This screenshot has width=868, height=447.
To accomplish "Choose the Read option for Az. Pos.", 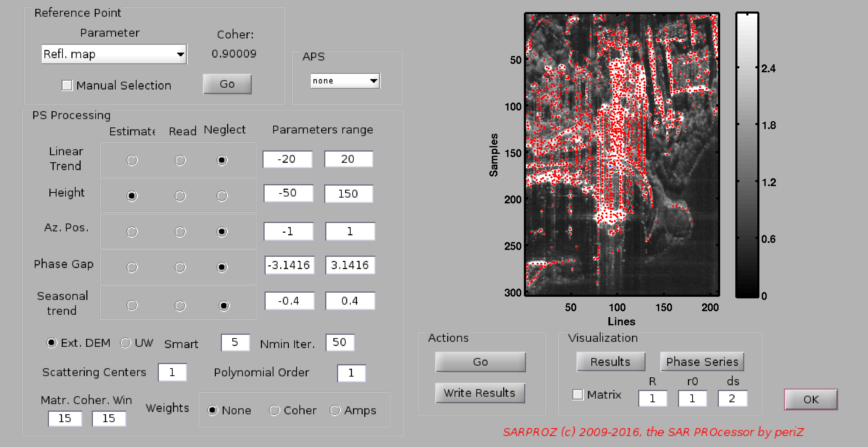I will [x=180, y=232].
